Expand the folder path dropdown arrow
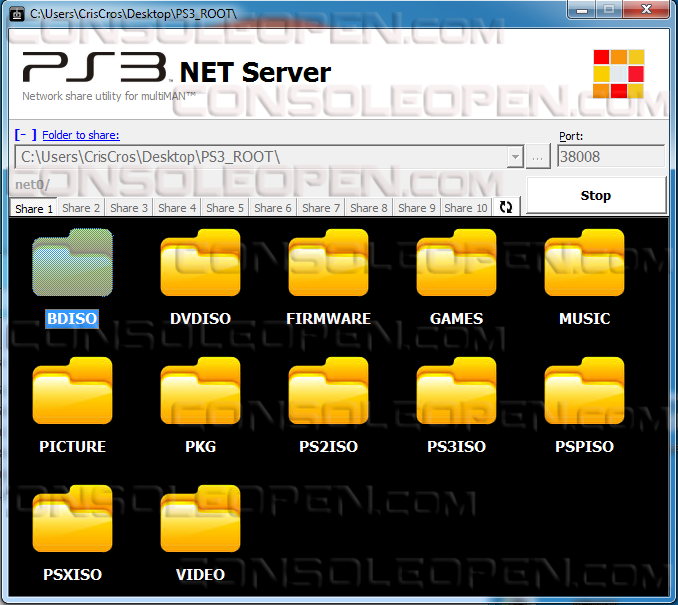Viewport: 678px width, 605px height. click(515, 157)
